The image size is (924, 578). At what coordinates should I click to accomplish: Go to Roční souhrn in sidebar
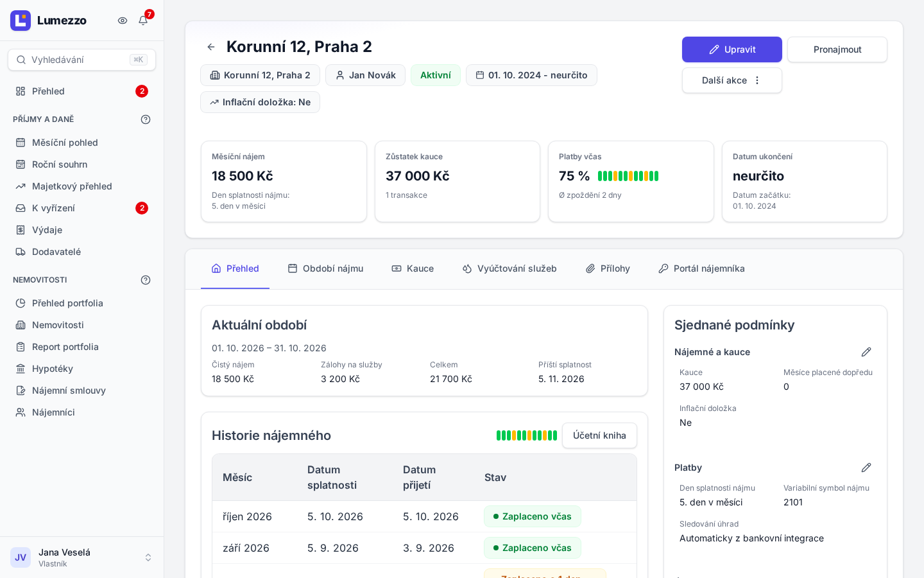coord(82,164)
